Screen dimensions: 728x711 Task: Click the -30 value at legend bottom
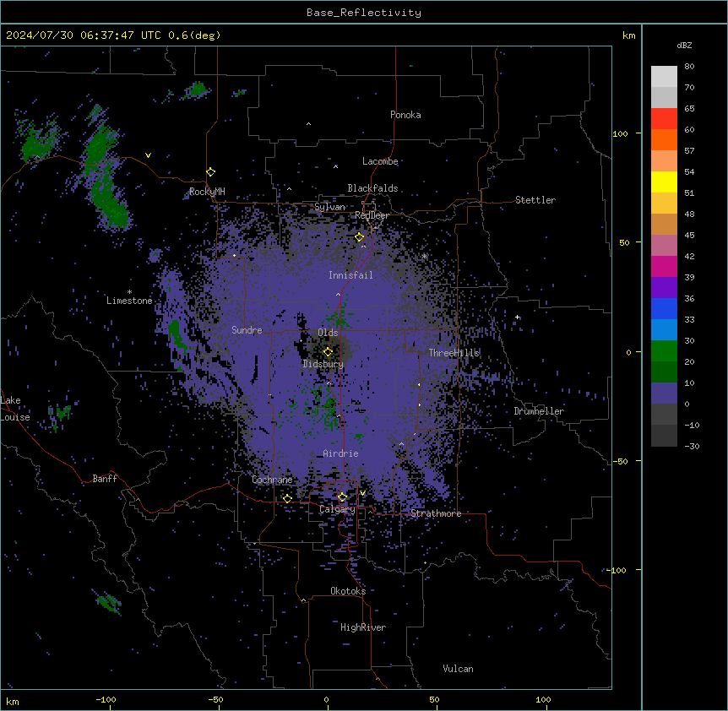692,446
